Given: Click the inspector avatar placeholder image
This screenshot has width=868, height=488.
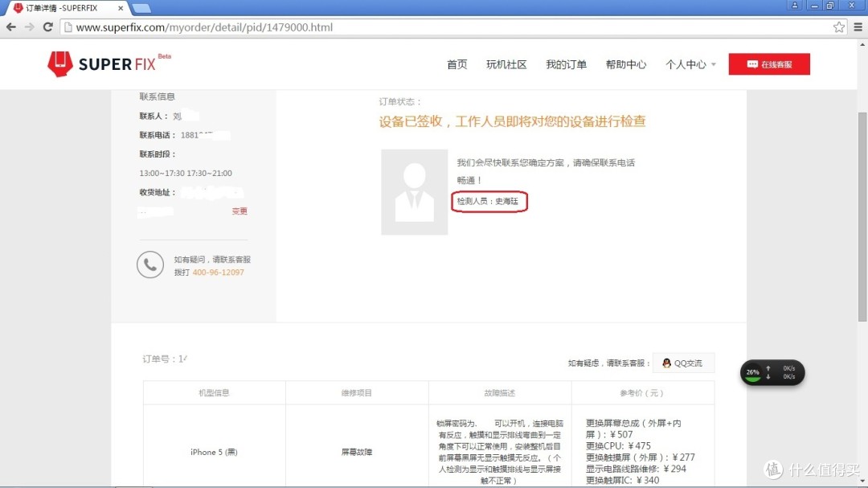Looking at the screenshot, I should 414,191.
